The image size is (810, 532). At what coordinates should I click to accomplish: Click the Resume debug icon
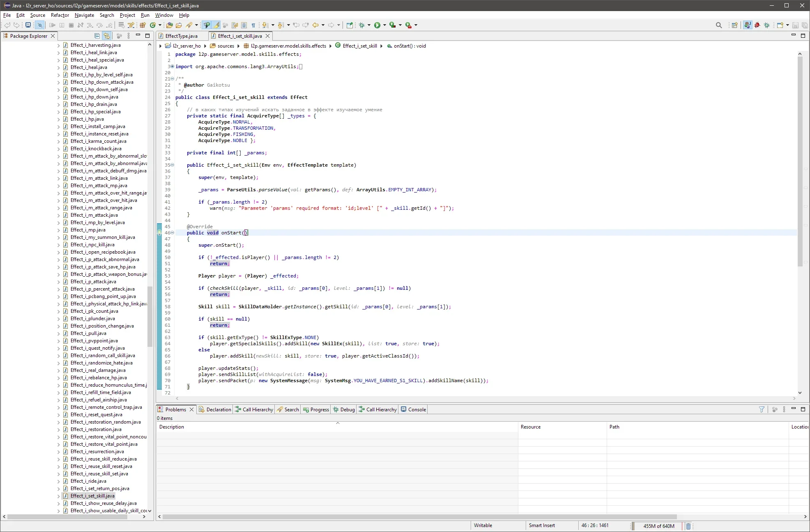pyautogui.click(x=52, y=25)
